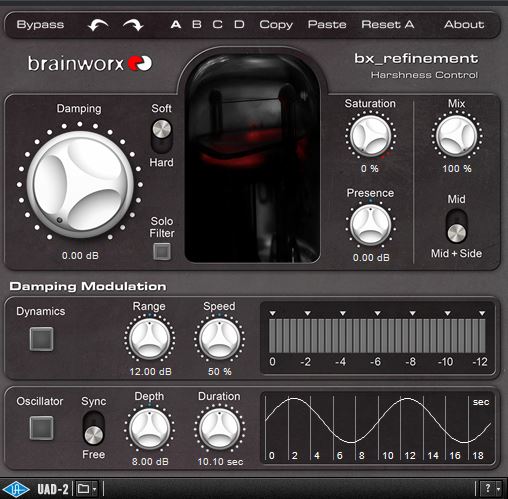Screen dimensions: 508x499
Task: Click the Reset A button
Action: pos(388,25)
